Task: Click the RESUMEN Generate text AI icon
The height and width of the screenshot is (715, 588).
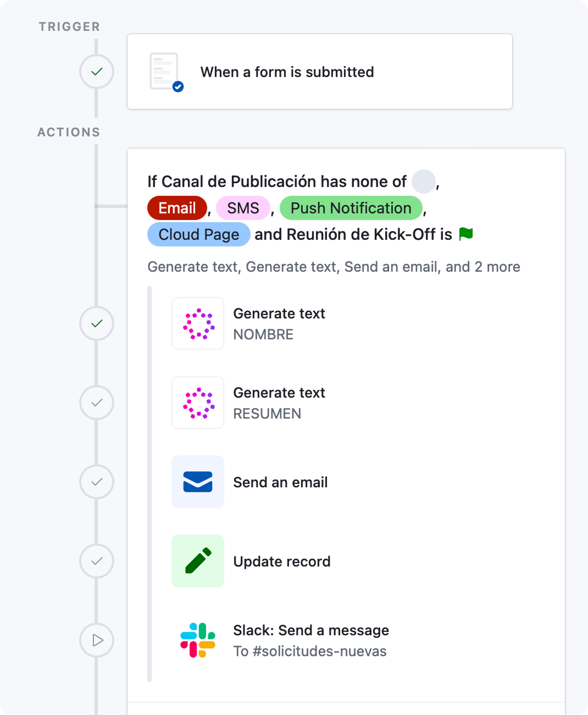Action: click(x=198, y=403)
